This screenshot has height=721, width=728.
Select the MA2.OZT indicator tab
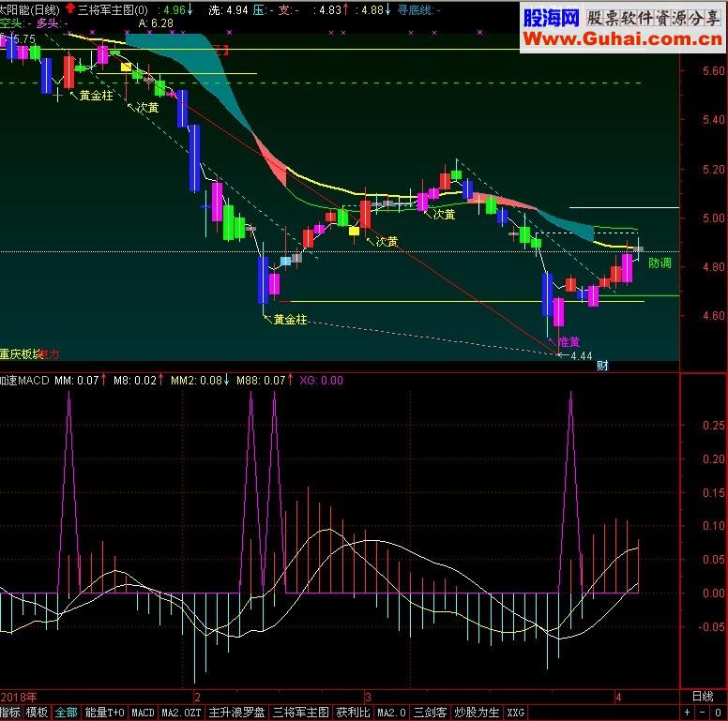[181, 713]
